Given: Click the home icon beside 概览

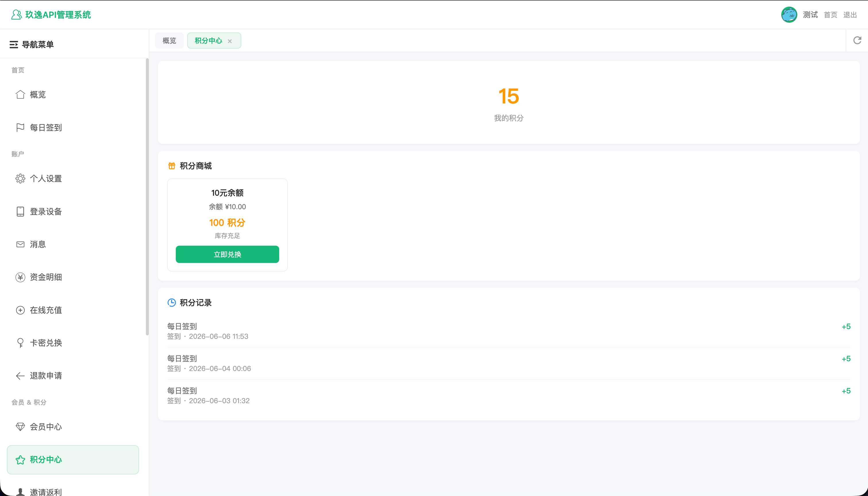Looking at the screenshot, I should click(x=20, y=94).
